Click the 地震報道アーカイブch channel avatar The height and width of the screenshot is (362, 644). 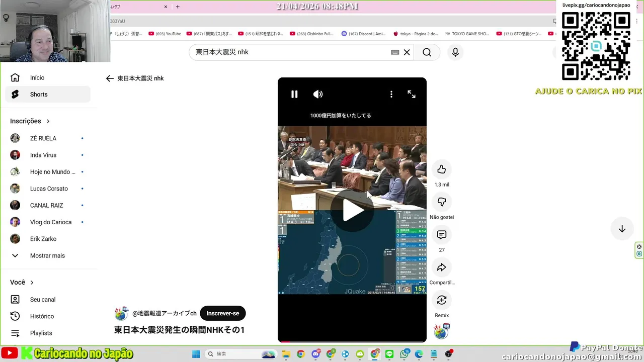pos(121,313)
